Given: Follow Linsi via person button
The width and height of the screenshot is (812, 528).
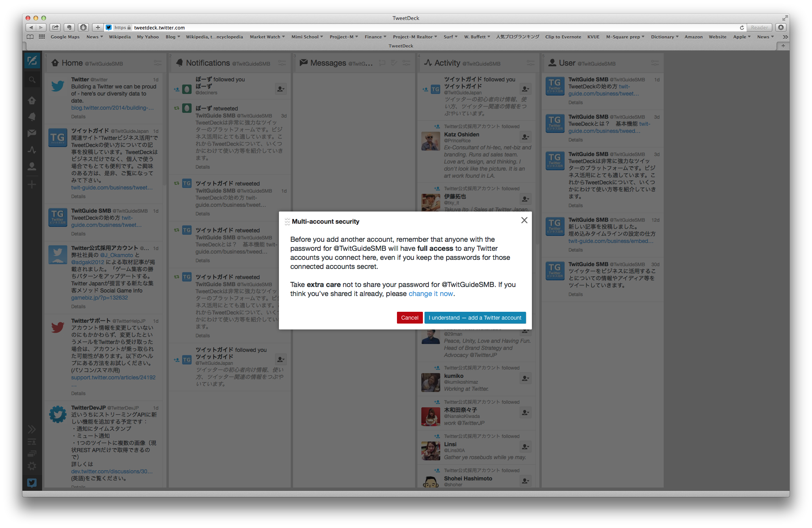Looking at the screenshot, I should point(525,447).
